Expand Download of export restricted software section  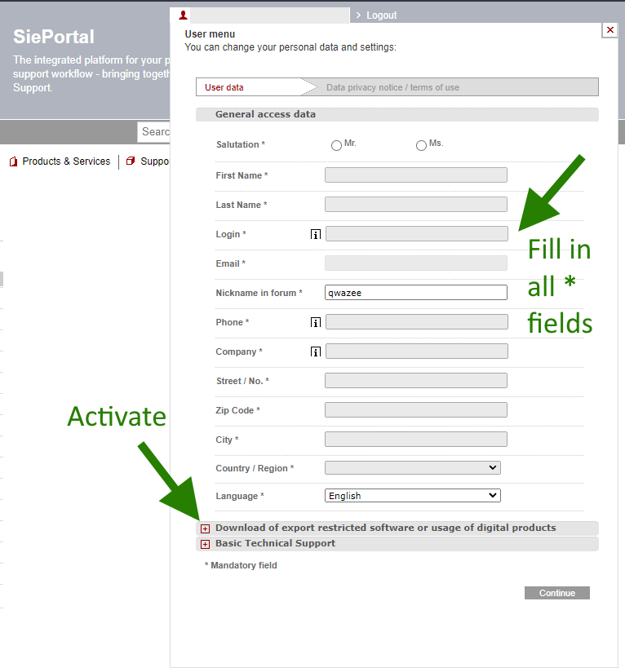[x=205, y=528]
